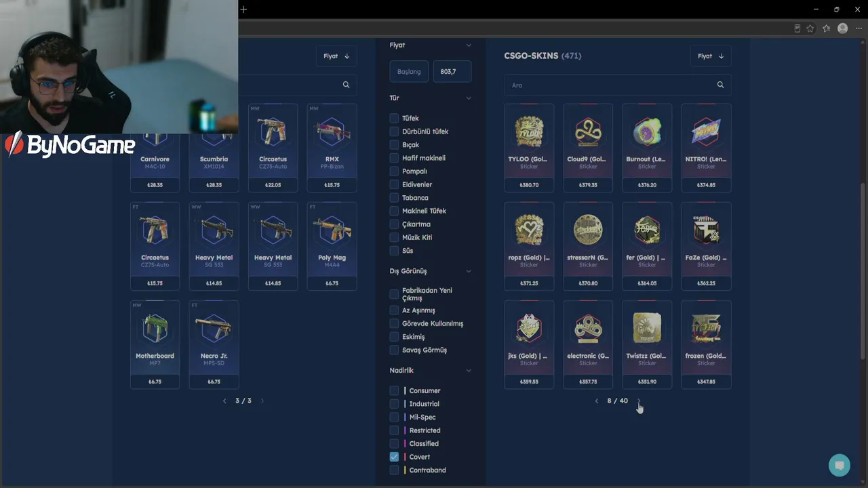Enable the Çıkartma filter checkbox

[x=394, y=224]
